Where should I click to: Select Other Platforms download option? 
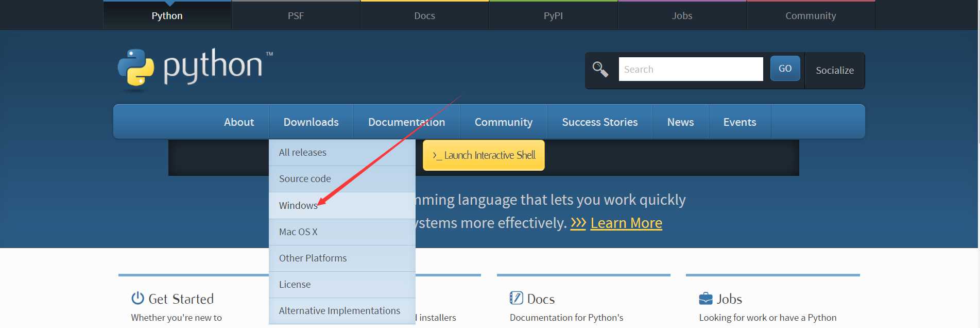tap(342, 258)
